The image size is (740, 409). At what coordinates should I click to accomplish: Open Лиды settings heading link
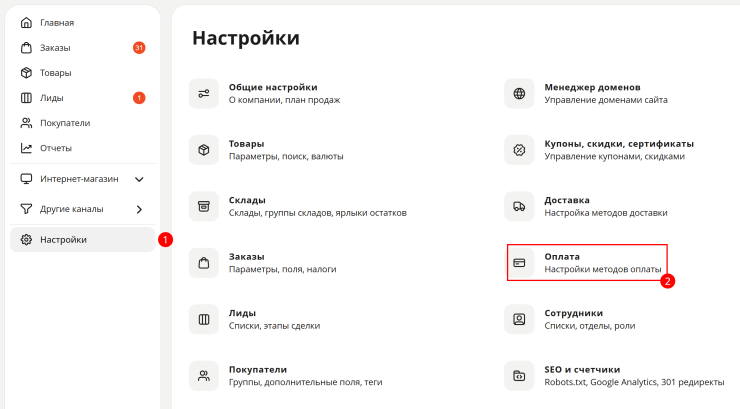pos(242,313)
